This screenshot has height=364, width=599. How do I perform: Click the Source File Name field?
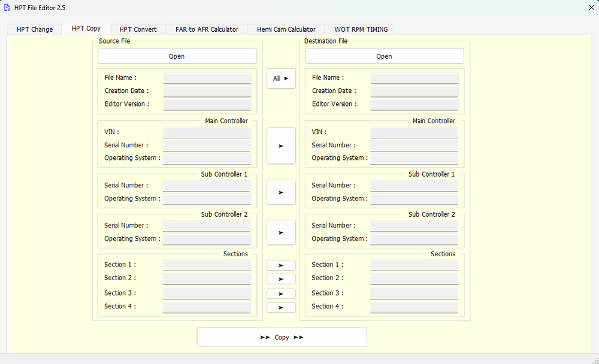(207, 78)
